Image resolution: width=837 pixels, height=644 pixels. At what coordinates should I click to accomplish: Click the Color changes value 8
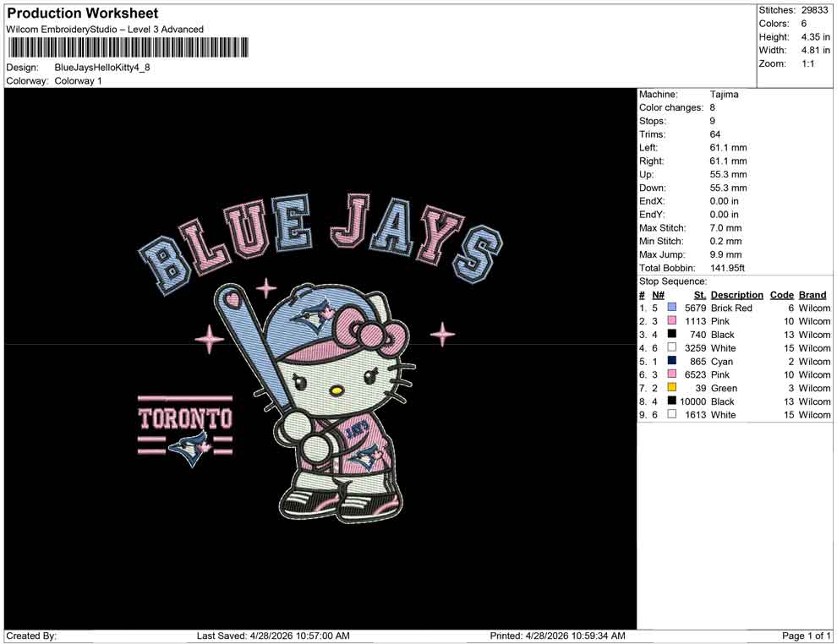pos(712,108)
